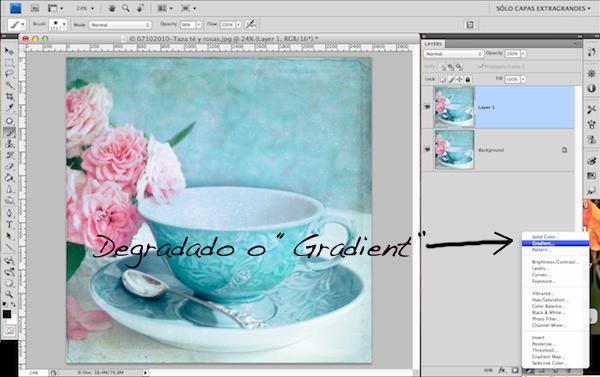Select Zoom tool in the application bar
600x377 pixels.
pyautogui.click(x=126, y=8)
